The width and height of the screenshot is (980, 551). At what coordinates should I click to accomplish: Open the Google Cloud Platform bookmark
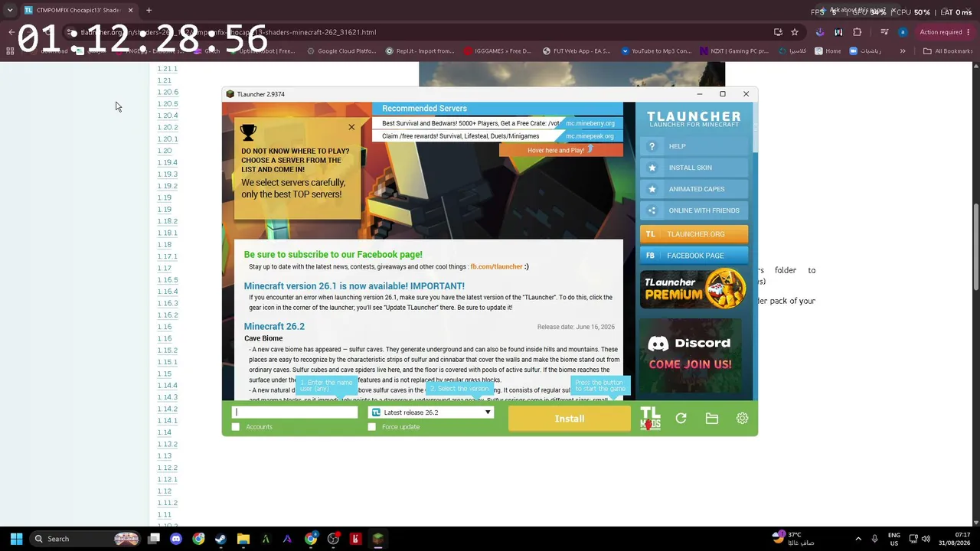(x=341, y=51)
